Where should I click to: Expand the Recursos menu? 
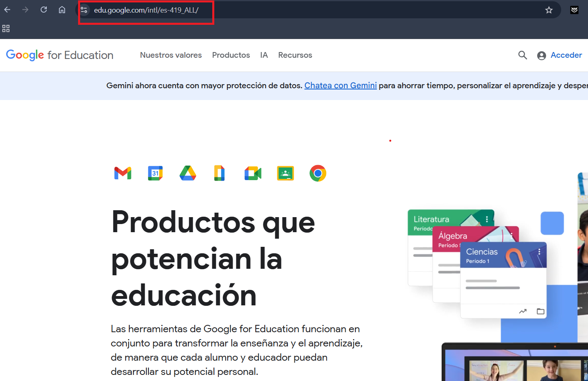295,55
